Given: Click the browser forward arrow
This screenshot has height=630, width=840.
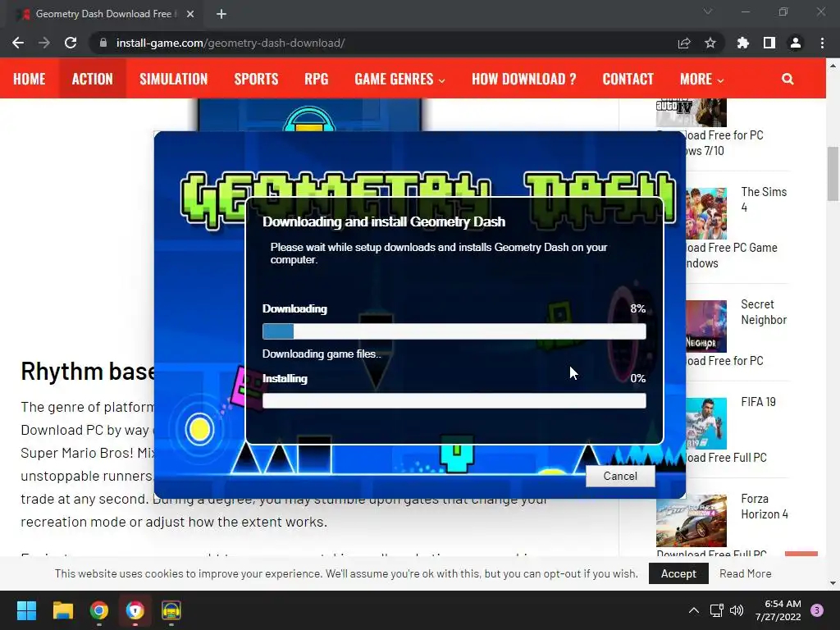Looking at the screenshot, I should (44, 43).
